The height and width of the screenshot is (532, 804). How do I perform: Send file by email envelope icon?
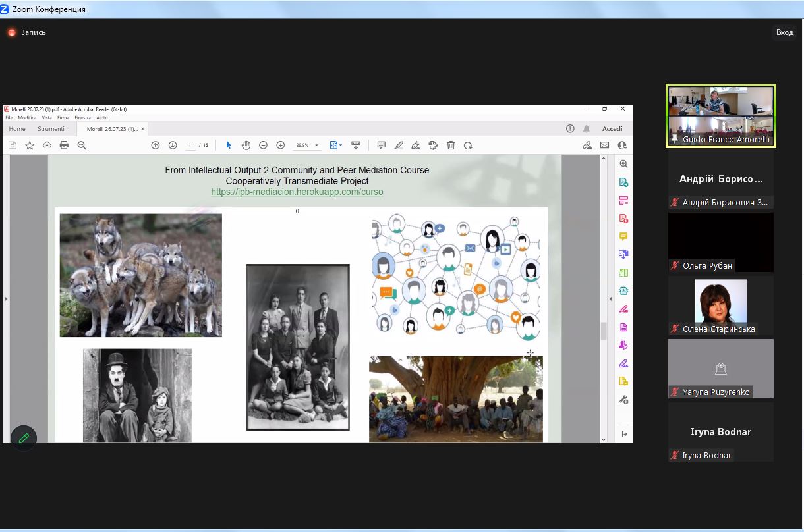(604, 146)
